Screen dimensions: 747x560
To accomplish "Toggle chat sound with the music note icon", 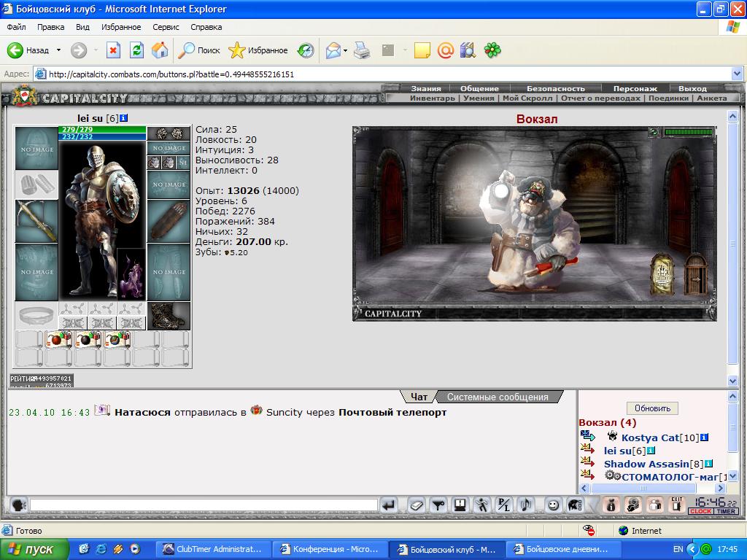I will 526,505.
